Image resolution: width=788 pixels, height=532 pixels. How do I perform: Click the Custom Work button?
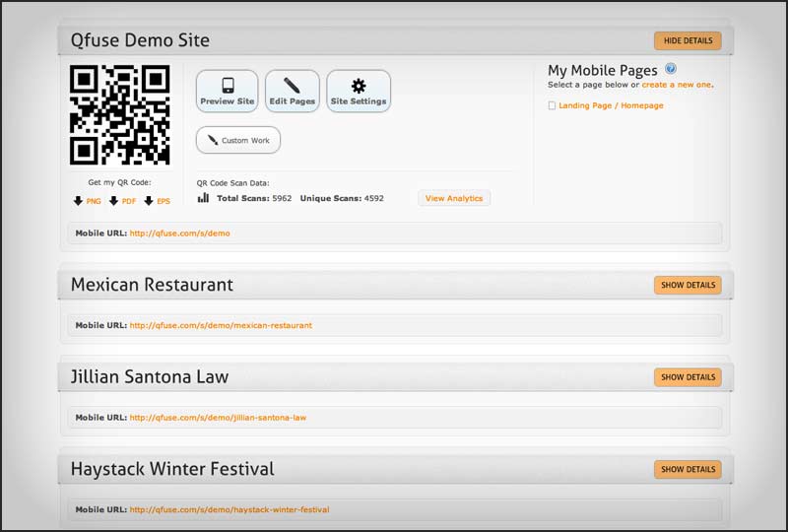point(238,140)
